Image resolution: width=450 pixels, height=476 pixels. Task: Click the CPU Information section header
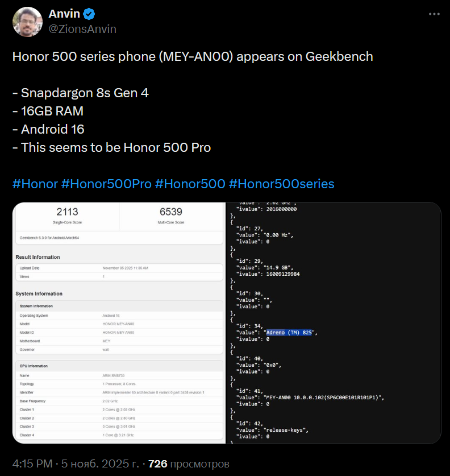34,366
